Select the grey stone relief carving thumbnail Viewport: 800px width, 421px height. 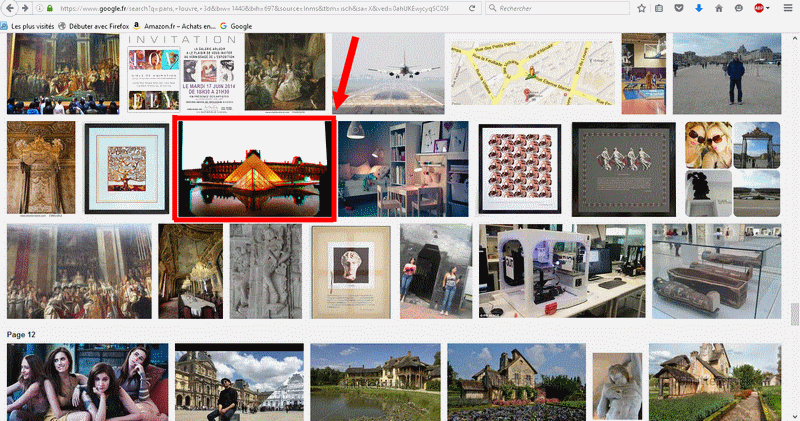pos(265,271)
